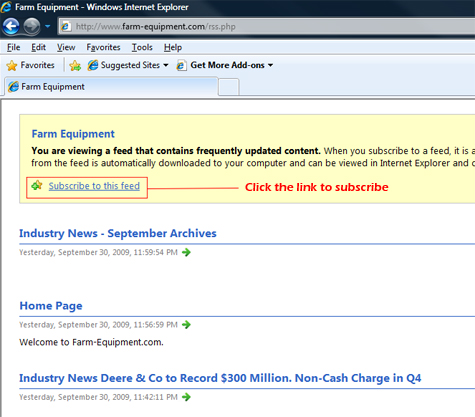Open the Help menu

(x=173, y=47)
